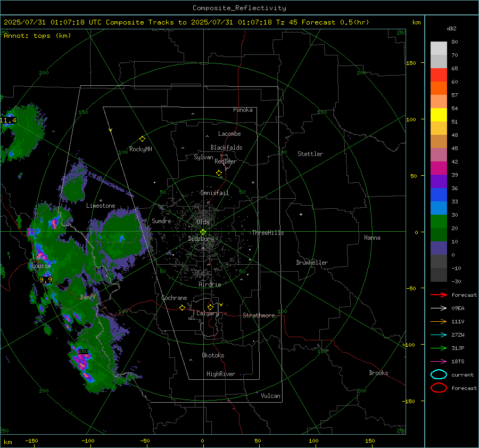Click the Brooks label
The width and height of the screenshot is (479, 448).
tap(378, 373)
